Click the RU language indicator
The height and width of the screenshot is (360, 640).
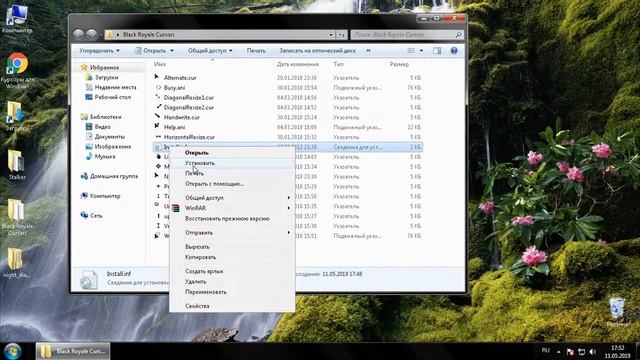[x=545, y=351]
